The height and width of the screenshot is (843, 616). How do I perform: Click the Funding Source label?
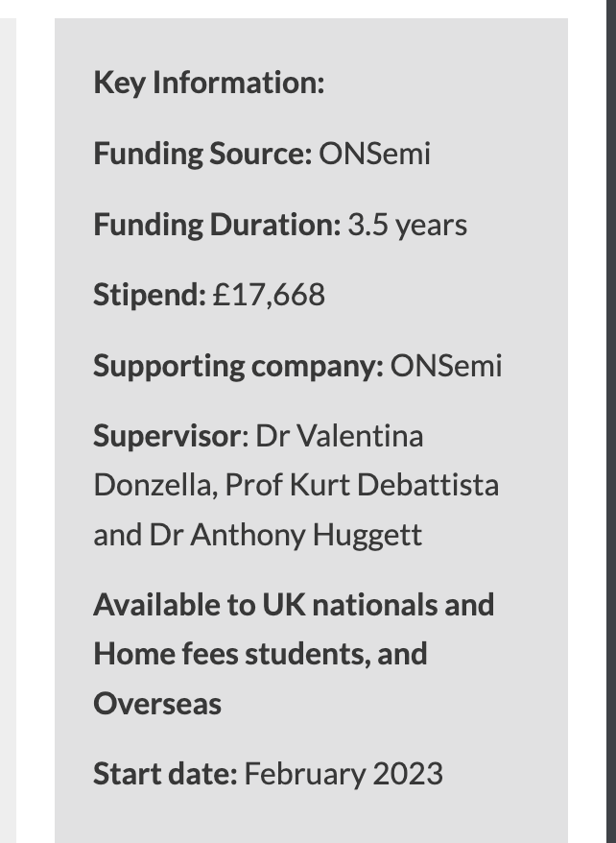[201, 153]
